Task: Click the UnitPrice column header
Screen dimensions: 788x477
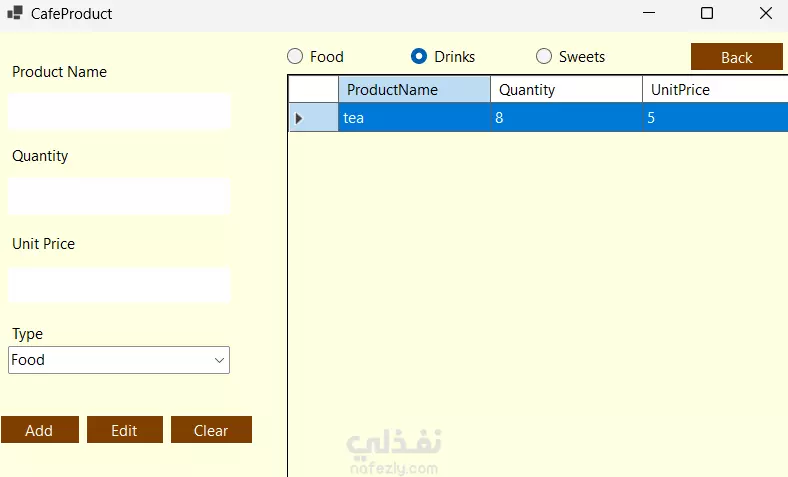Action: (x=714, y=90)
